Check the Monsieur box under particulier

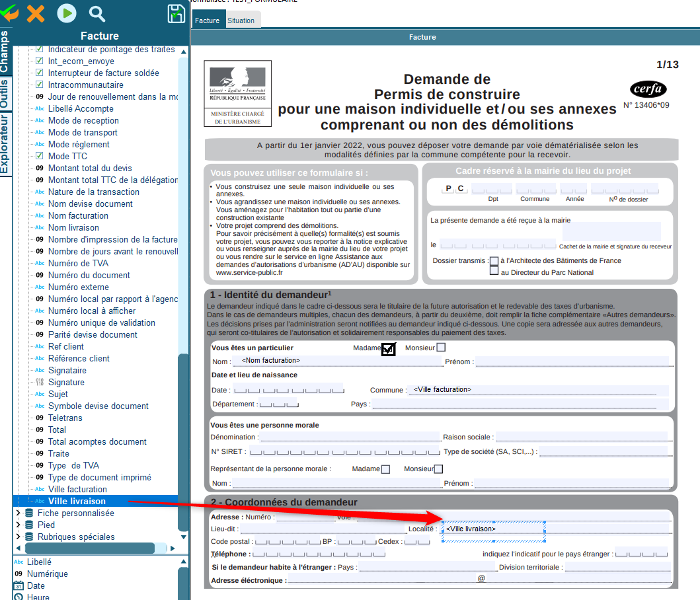point(441,347)
